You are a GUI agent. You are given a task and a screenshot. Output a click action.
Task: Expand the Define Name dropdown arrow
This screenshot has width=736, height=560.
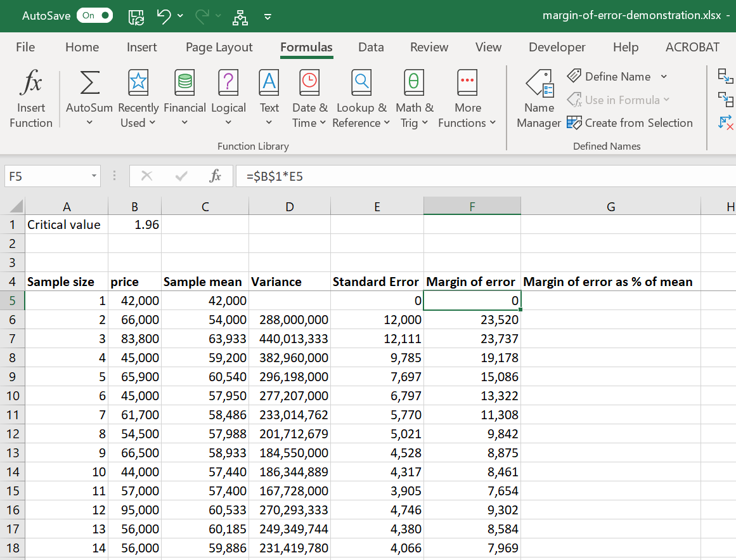664,77
